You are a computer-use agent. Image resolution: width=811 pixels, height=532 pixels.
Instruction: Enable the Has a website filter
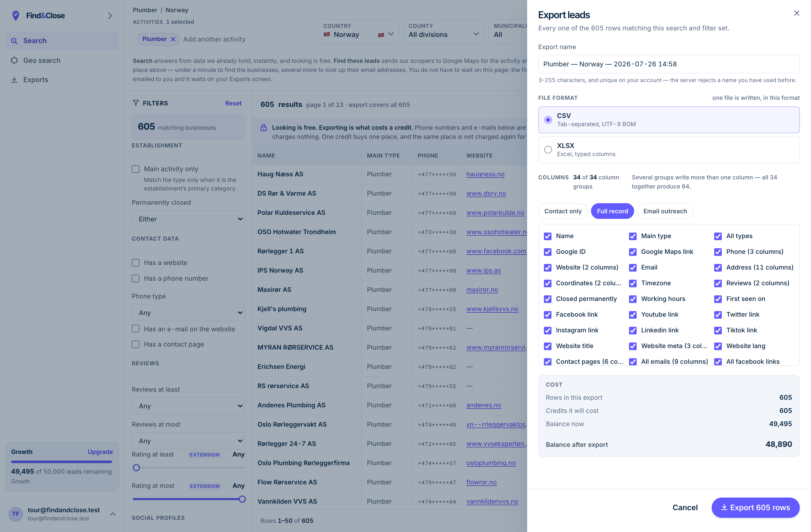(x=136, y=263)
